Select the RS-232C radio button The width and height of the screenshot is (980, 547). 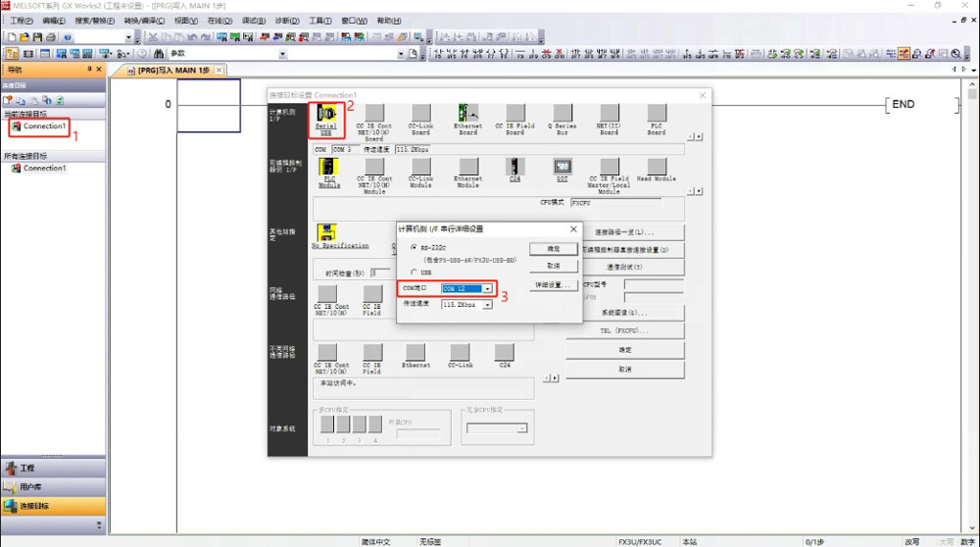(414, 248)
